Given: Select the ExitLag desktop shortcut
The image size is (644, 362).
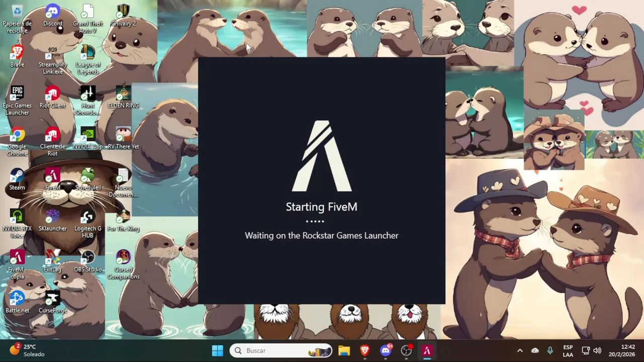Looking at the screenshot, I should tap(52, 262).
